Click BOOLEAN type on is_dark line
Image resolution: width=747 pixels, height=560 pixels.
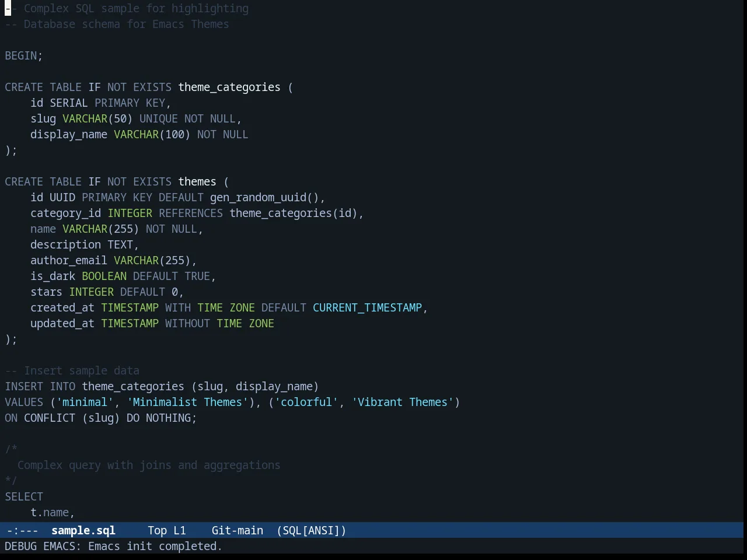(x=104, y=276)
